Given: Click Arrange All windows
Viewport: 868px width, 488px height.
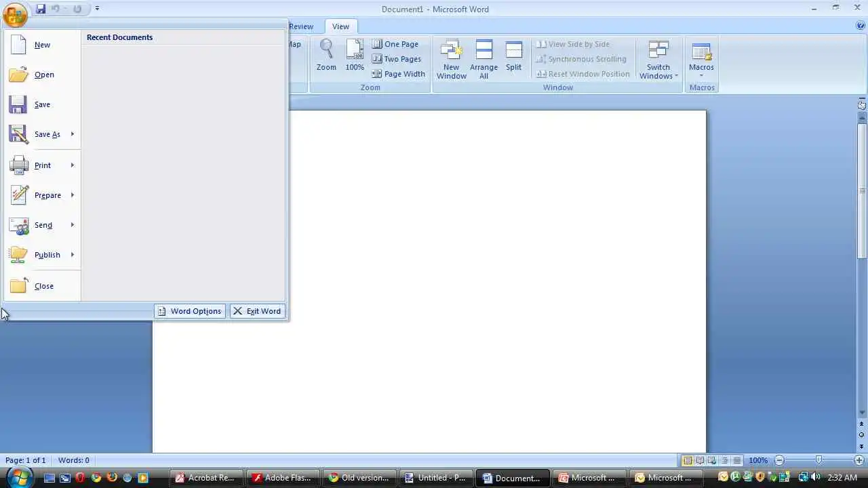Looking at the screenshot, I should click(x=484, y=60).
